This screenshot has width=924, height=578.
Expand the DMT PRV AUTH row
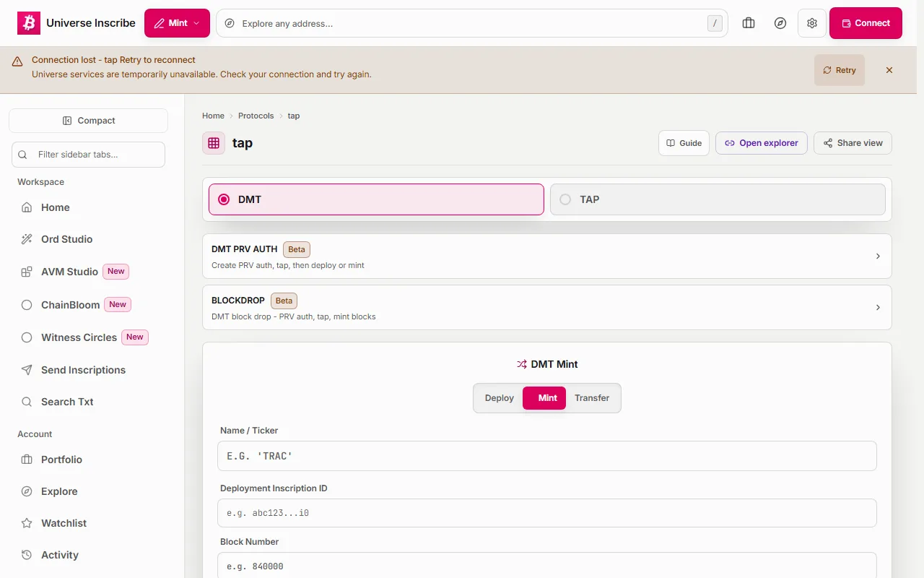pyautogui.click(x=547, y=256)
